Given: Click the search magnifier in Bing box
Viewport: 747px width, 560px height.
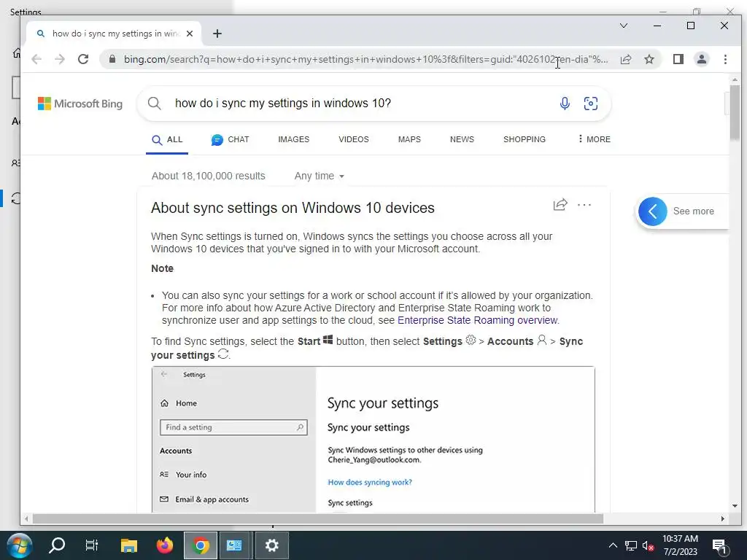Looking at the screenshot, I should tap(155, 104).
